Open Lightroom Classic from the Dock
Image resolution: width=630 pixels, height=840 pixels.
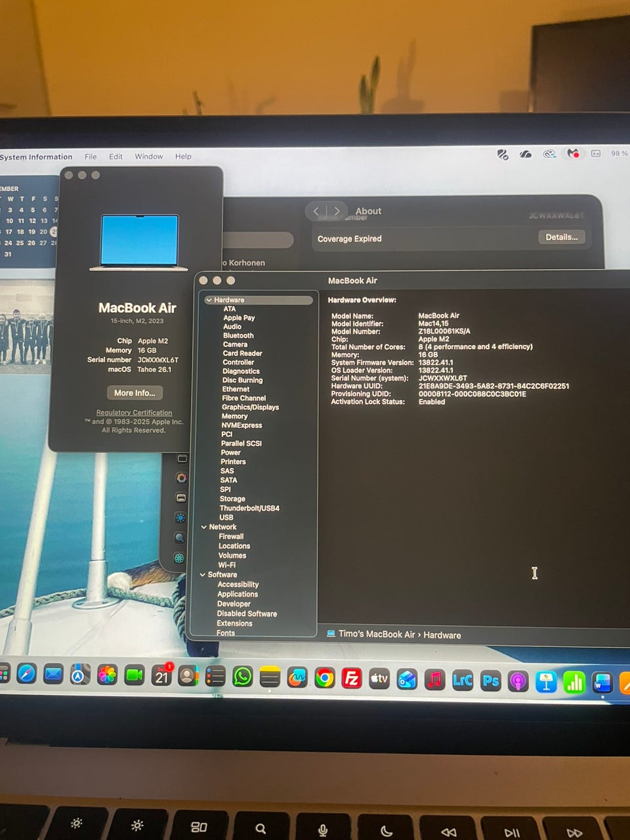[463, 680]
